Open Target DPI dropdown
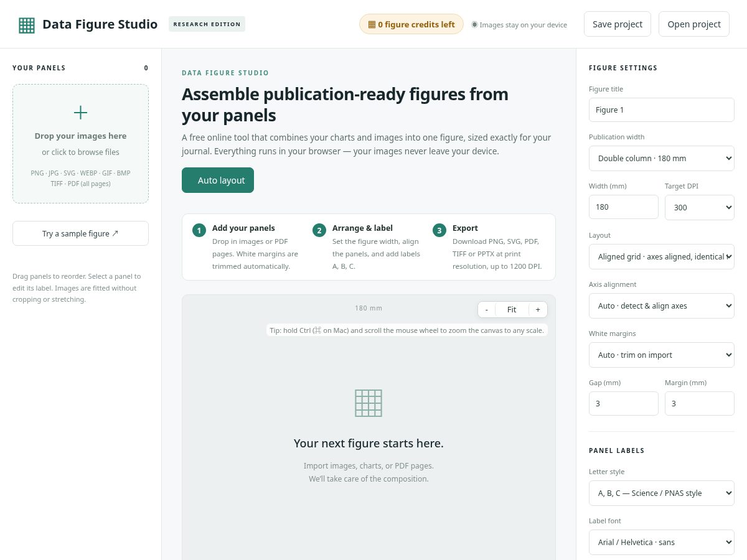 click(700, 207)
